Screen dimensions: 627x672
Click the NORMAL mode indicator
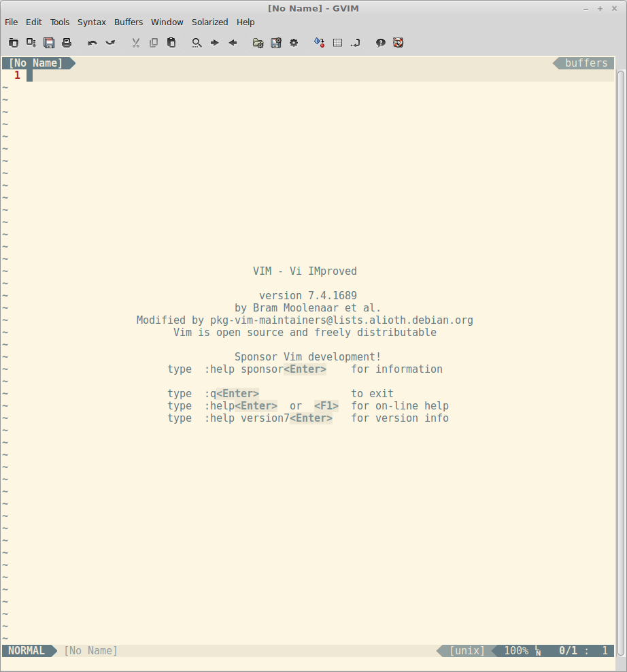tap(27, 651)
